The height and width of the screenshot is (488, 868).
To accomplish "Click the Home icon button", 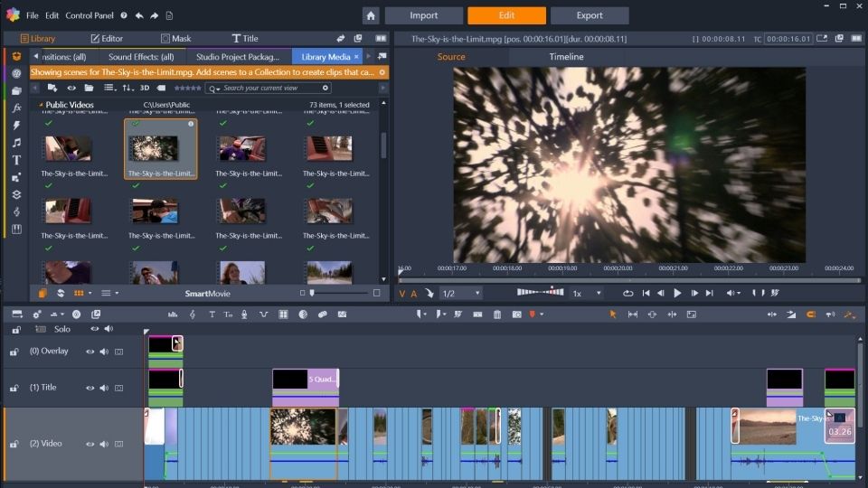I will pos(371,15).
